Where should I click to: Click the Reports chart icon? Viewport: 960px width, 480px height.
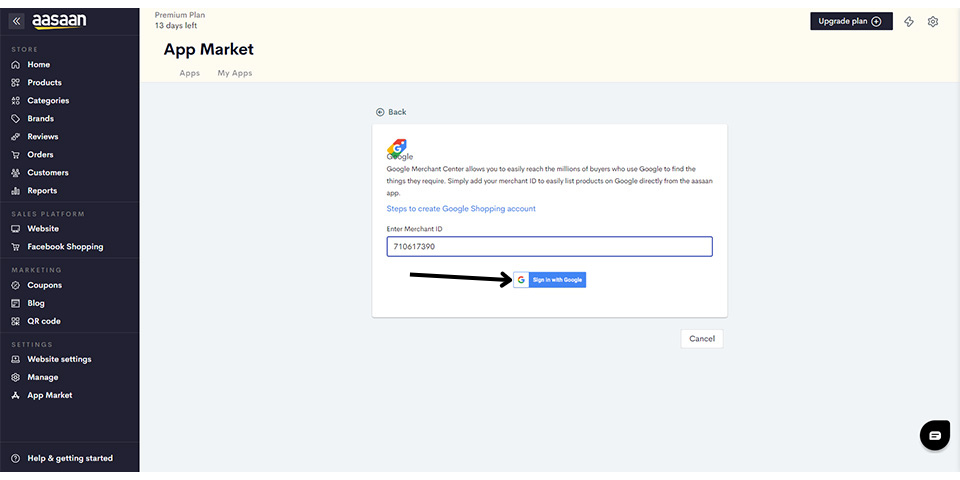(16, 191)
